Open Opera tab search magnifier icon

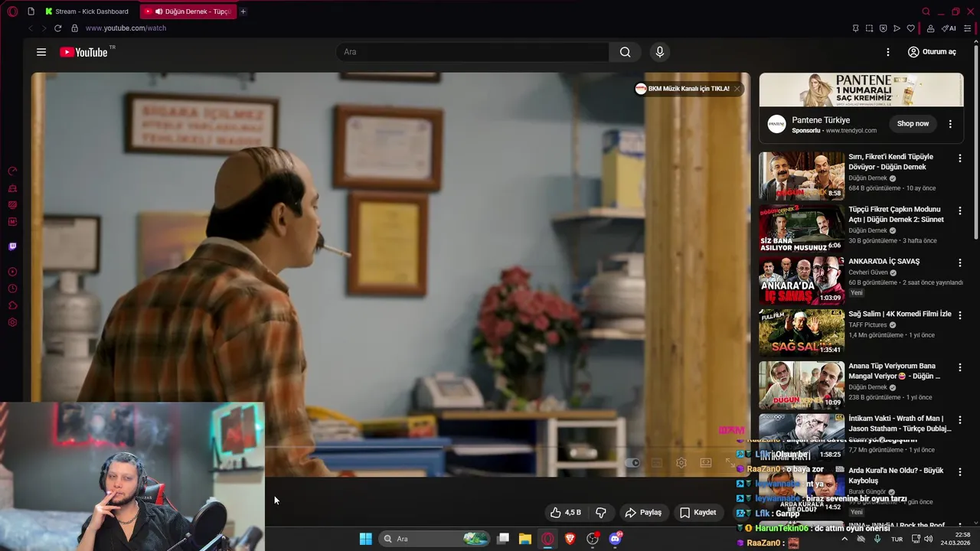pos(926,11)
